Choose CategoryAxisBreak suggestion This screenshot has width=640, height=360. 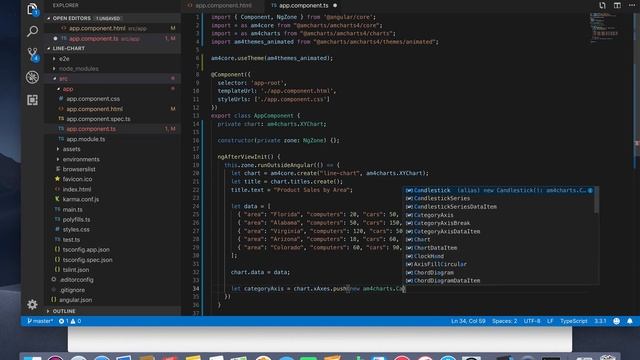[499, 223]
